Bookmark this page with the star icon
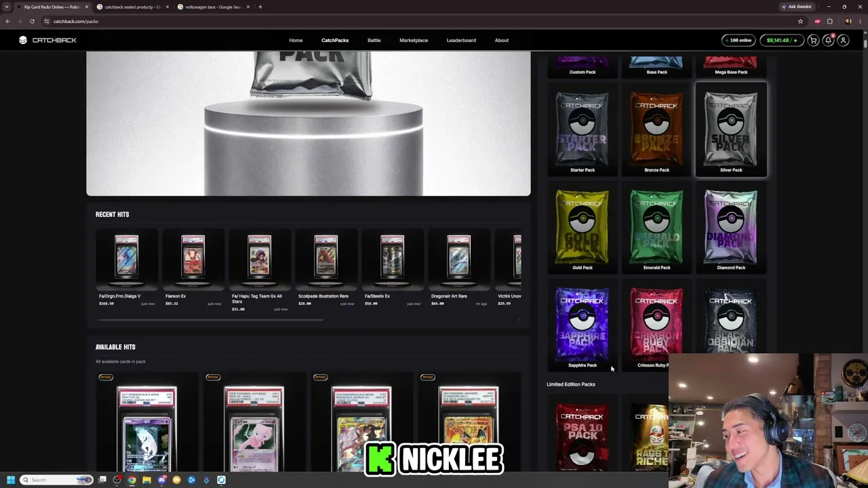Image resolution: width=868 pixels, height=488 pixels. point(800,21)
